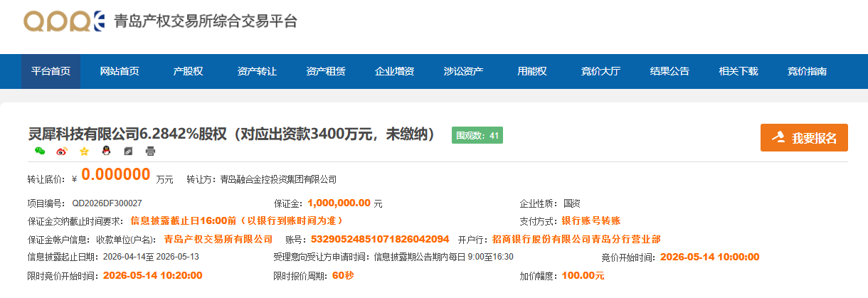The width and height of the screenshot is (868, 298).
Task: Click the green 围观数: 41 badge
Action: (x=477, y=135)
